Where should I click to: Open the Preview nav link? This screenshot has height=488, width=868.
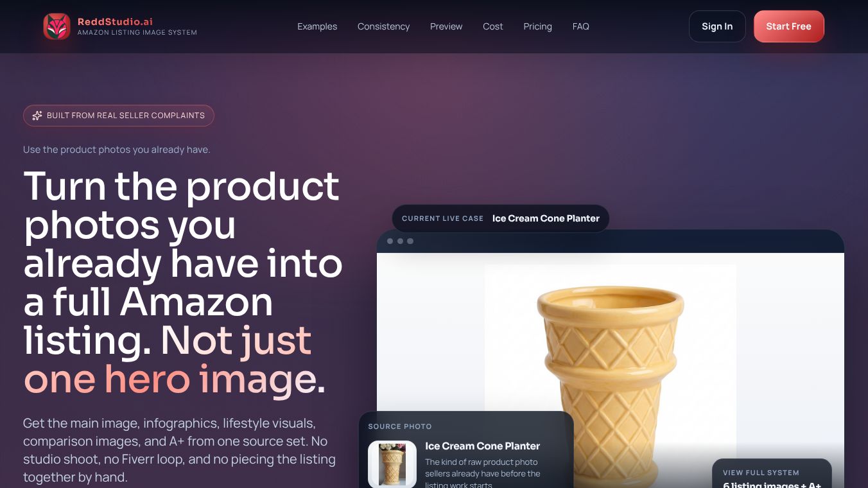click(x=446, y=26)
